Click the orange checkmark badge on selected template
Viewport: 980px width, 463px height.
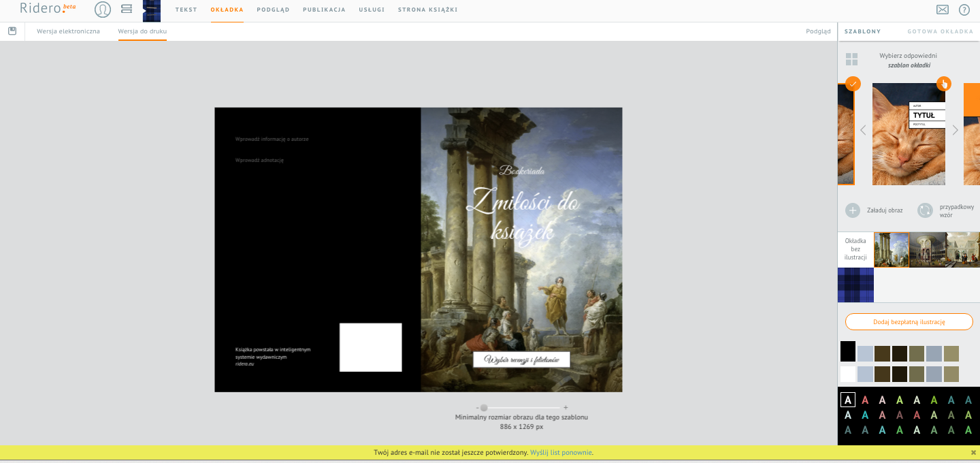(x=853, y=84)
